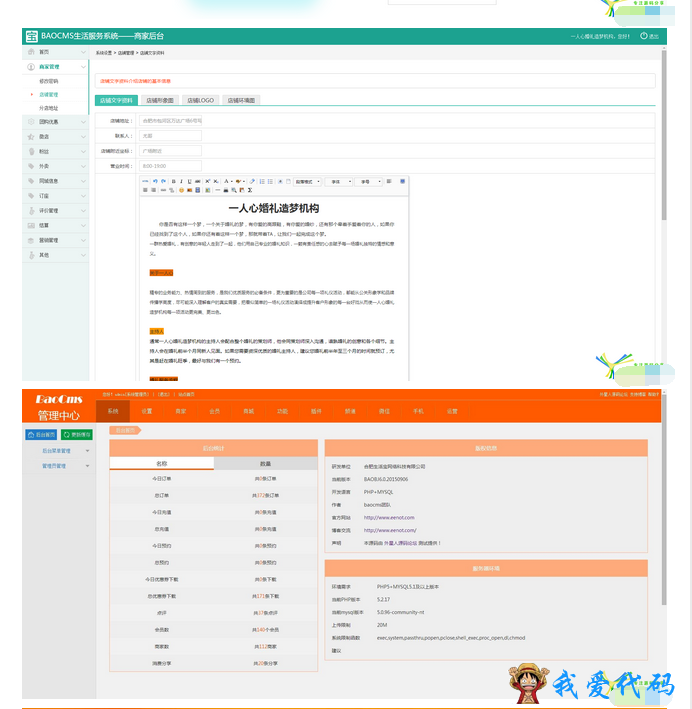Viewport: 692px width, 709px height.
Task: Open the 微信 menu in the orange navigation bar
Action: click(x=384, y=411)
